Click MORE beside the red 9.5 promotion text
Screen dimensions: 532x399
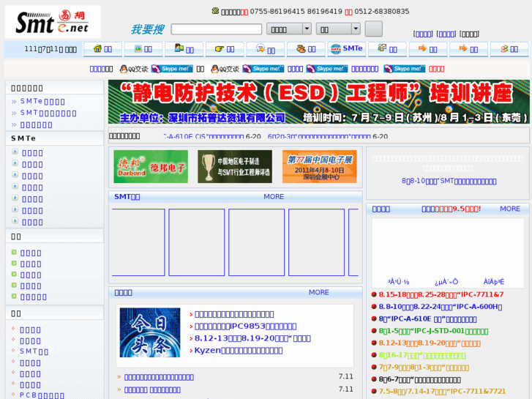coord(510,209)
